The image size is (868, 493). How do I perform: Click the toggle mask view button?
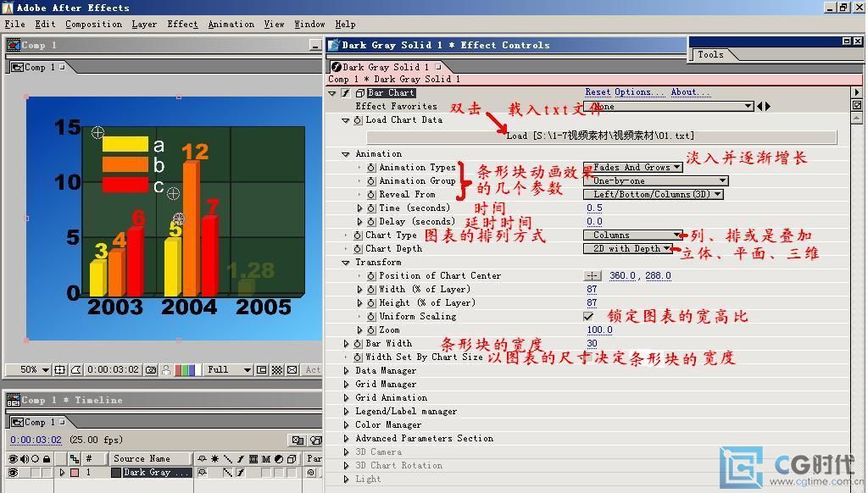(x=76, y=369)
